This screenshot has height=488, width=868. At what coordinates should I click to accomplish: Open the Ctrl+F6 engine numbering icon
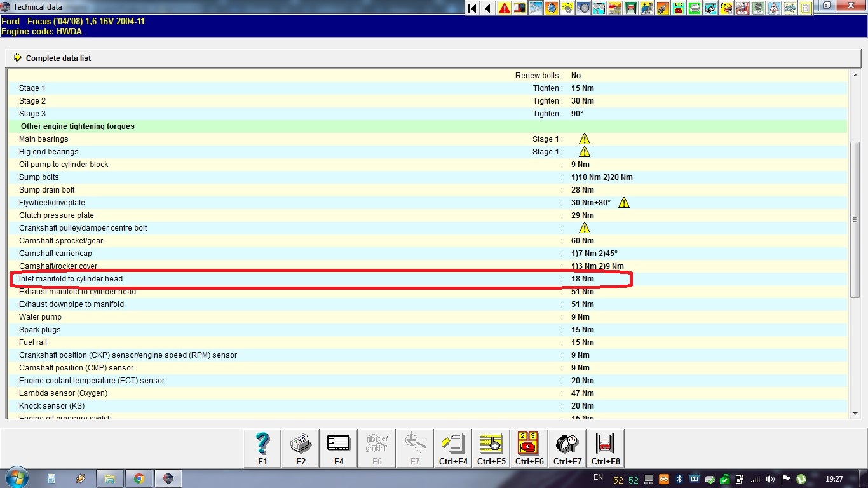(x=529, y=448)
